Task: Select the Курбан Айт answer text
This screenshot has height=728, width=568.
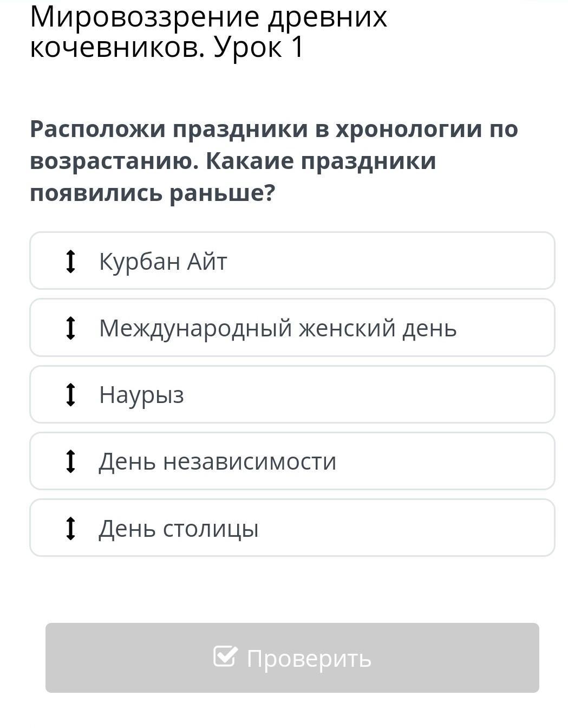Action: (x=163, y=262)
